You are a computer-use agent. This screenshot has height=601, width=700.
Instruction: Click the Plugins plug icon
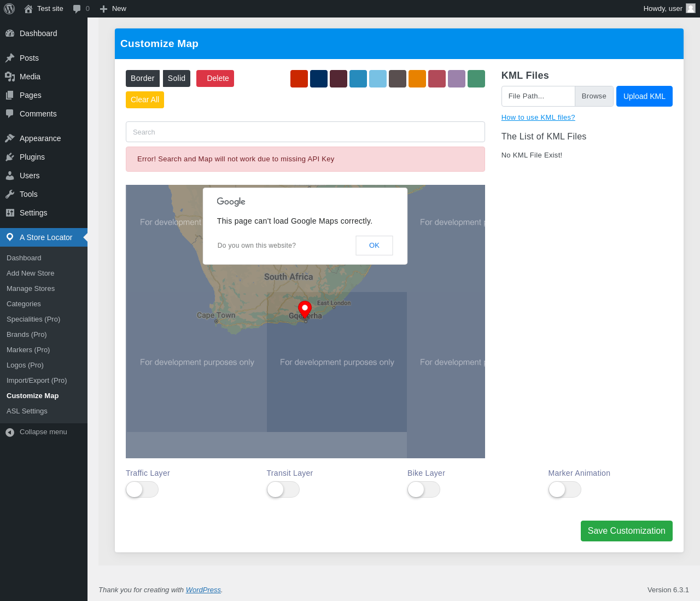pos(10,157)
